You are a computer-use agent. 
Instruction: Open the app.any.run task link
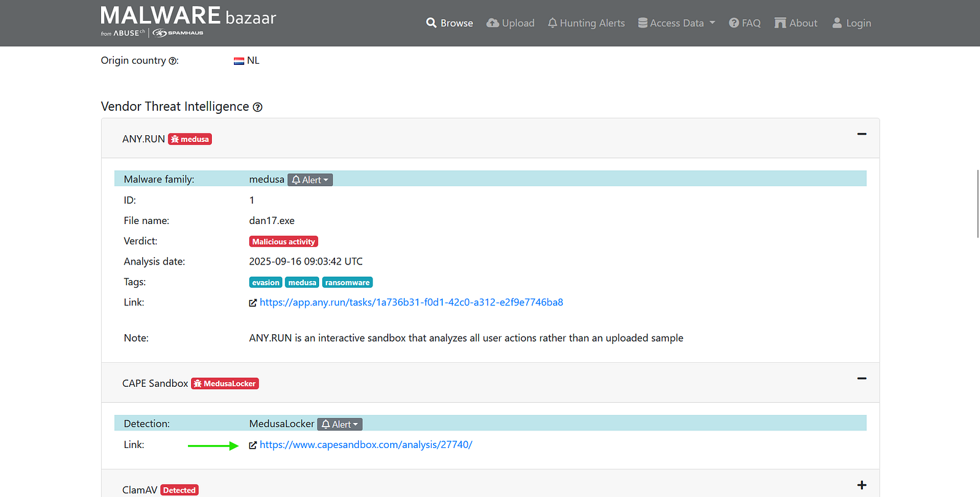(412, 302)
